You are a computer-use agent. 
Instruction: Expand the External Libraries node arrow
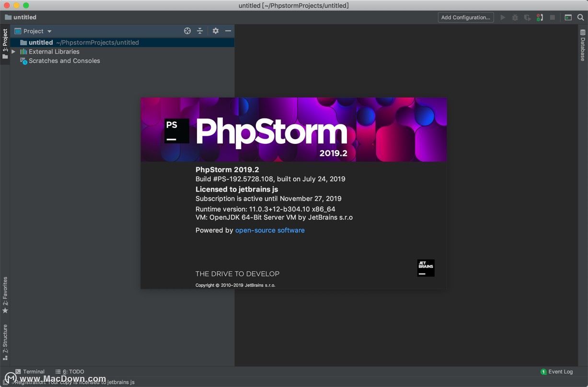14,51
